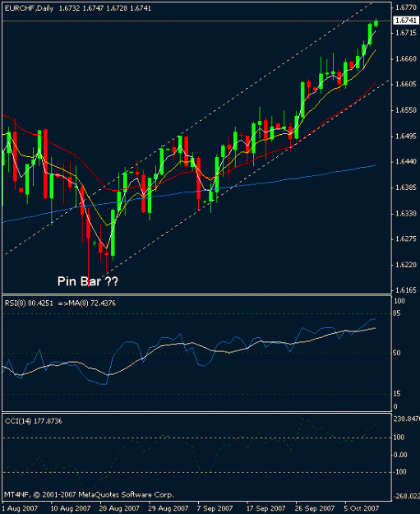Click the 7 Sep 2007 date label

[215, 508]
